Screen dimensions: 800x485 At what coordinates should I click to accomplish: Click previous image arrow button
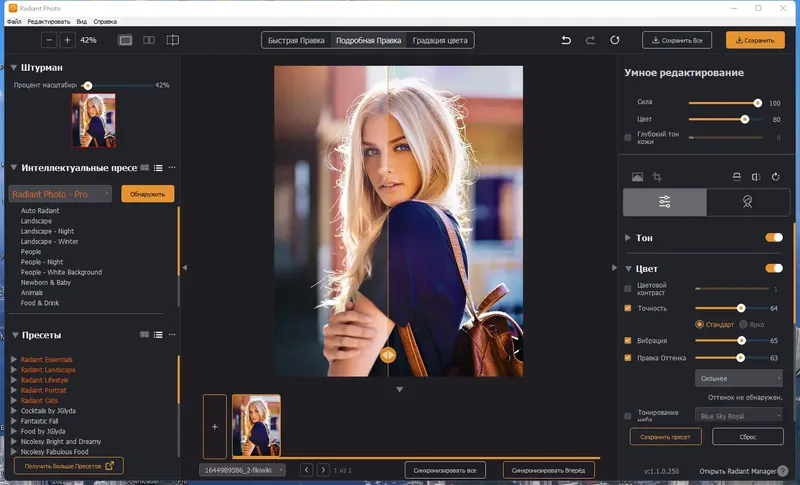[x=306, y=470]
